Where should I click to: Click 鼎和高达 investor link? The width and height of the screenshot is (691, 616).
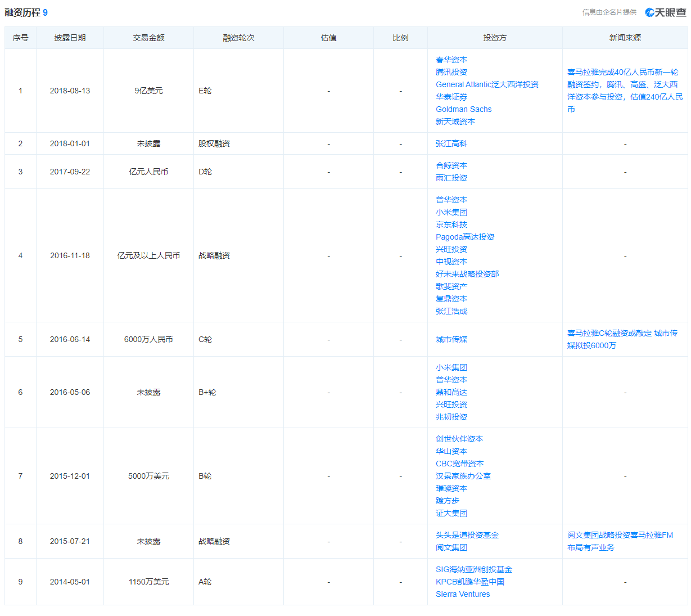451,392
